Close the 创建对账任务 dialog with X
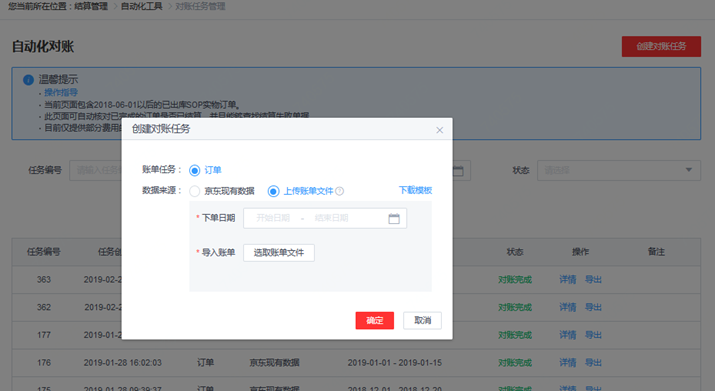The width and height of the screenshot is (715, 391). click(439, 130)
